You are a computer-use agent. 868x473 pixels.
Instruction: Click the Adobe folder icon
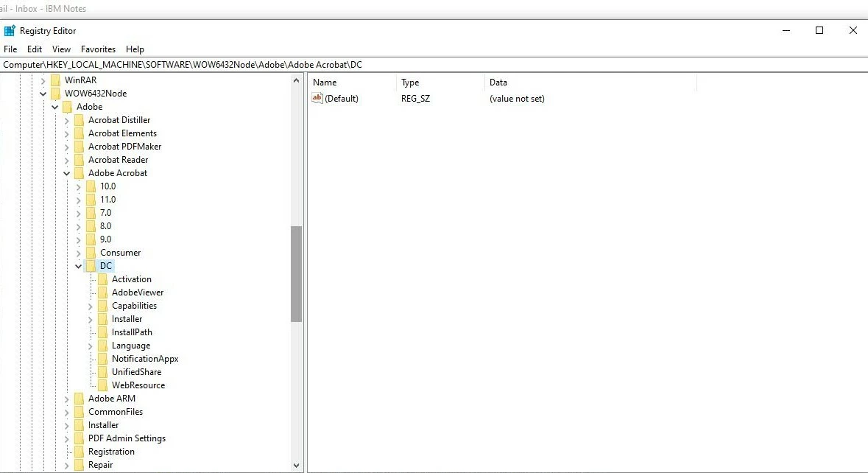(68, 107)
